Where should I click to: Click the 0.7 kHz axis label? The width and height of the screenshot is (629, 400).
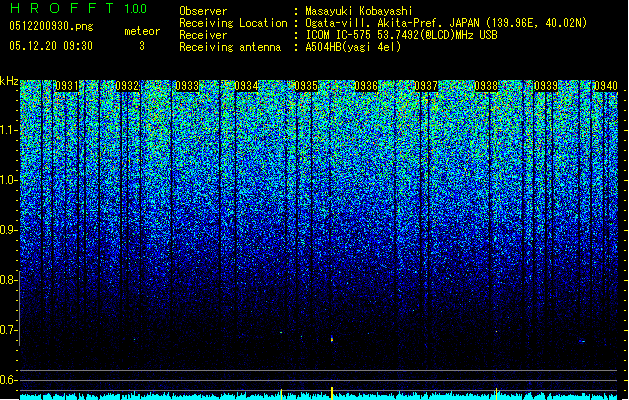[7, 331]
